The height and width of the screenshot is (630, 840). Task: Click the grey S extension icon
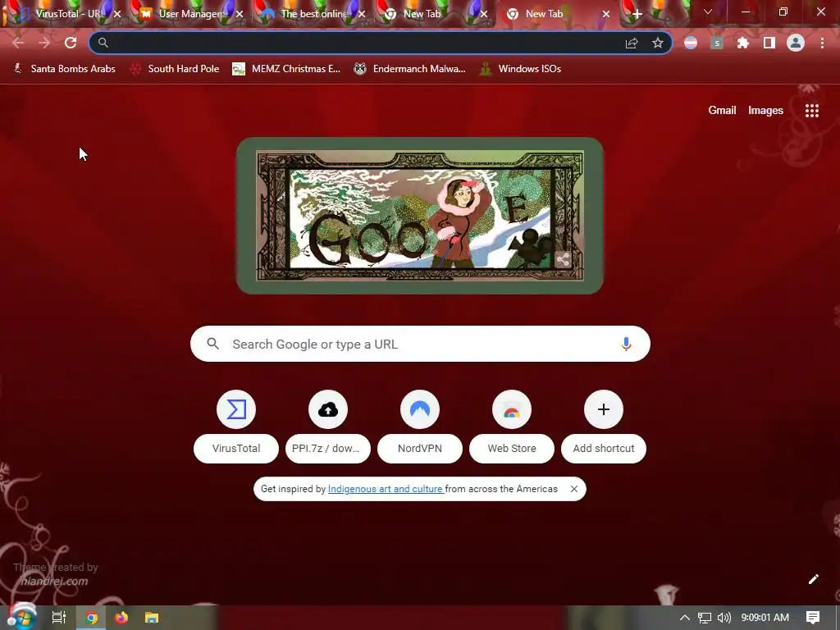pyautogui.click(x=717, y=43)
